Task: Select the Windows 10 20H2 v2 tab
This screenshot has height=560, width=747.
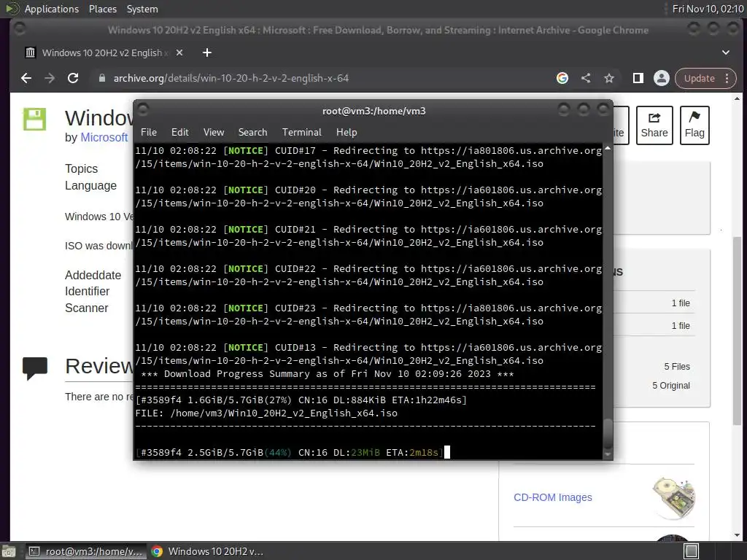Action: (x=102, y=52)
